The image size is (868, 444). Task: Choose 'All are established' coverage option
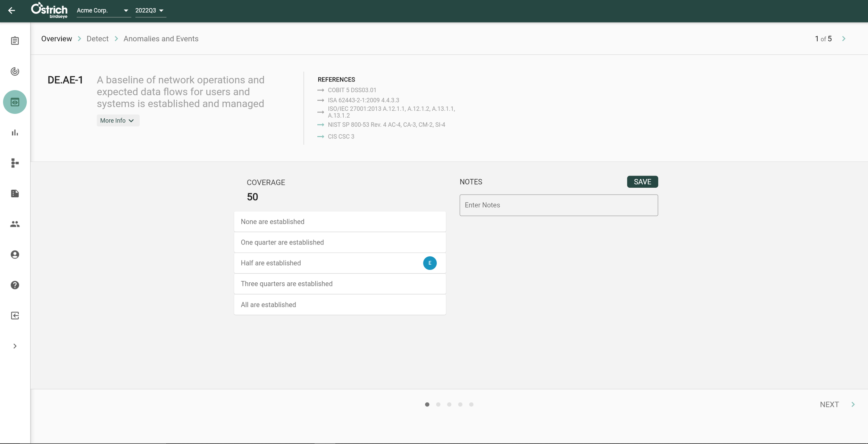[x=340, y=305]
